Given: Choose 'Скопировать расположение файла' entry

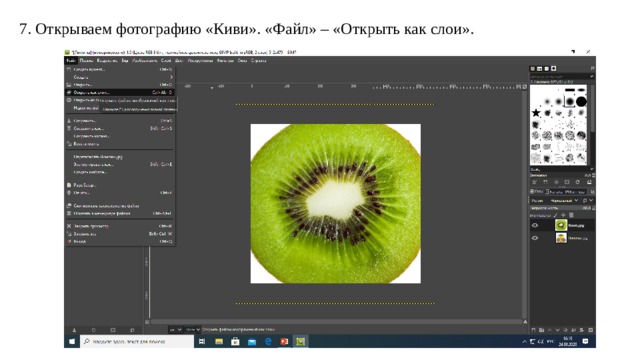Looking at the screenshot, I should pyautogui.click(x=120, y=206).
